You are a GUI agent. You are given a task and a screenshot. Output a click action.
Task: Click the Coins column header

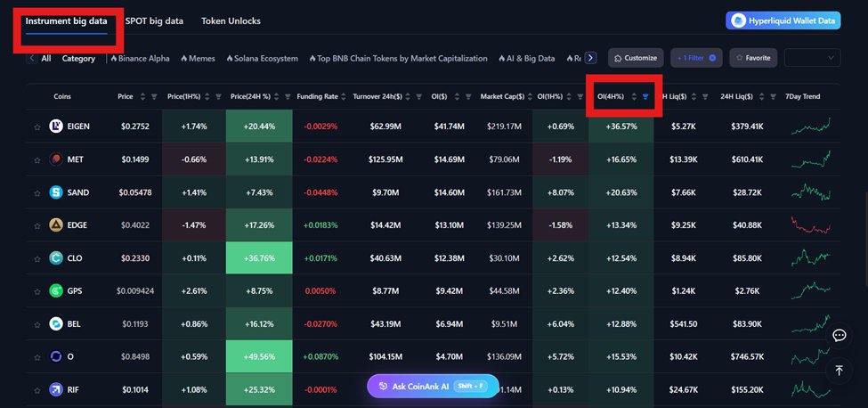click(62, 97)
